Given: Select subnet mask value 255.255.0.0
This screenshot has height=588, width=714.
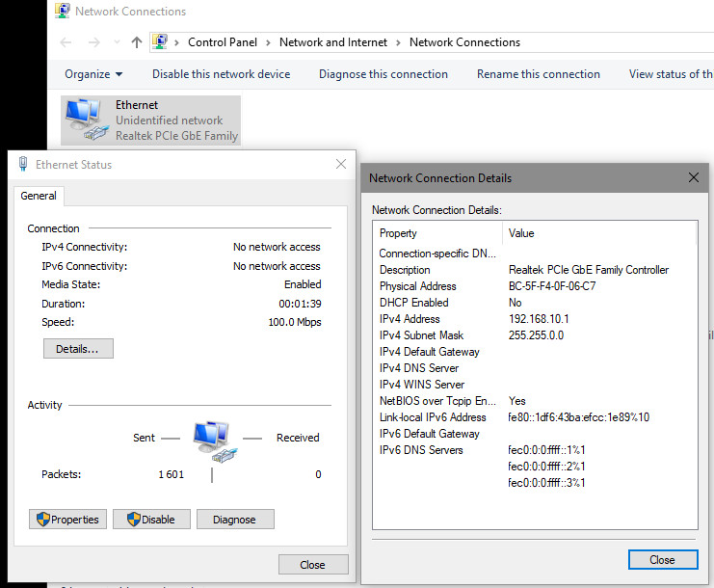Looking at the screenshot, I should coord(536,335).
